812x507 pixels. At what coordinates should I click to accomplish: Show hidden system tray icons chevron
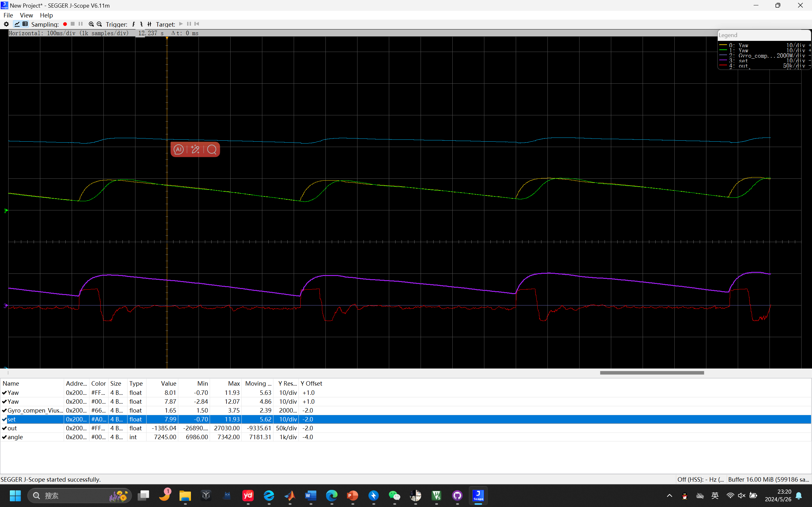click(669, 496)
